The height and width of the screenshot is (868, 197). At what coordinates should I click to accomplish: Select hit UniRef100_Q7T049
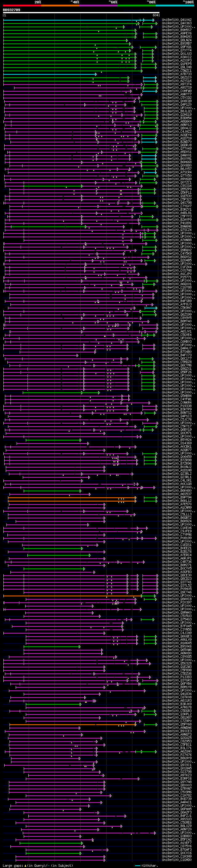click(177, 149)
